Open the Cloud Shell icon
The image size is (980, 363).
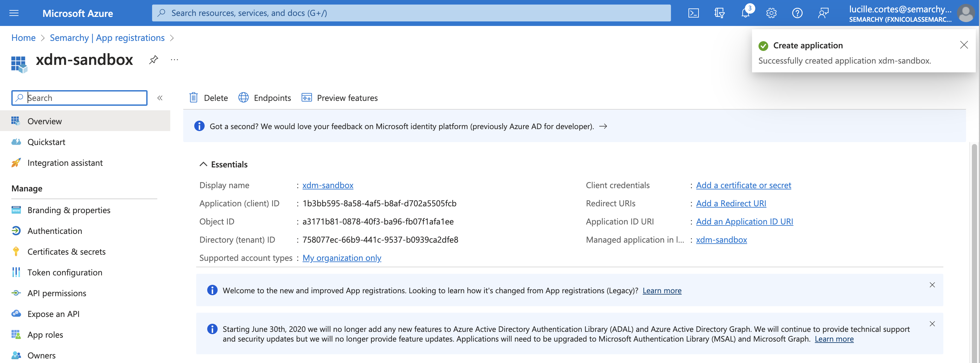pos(693,13)
